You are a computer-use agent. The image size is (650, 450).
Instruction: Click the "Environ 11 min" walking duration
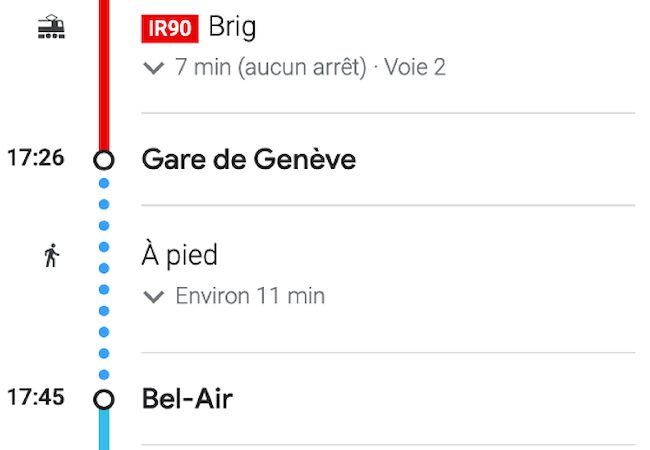point(250,297)
